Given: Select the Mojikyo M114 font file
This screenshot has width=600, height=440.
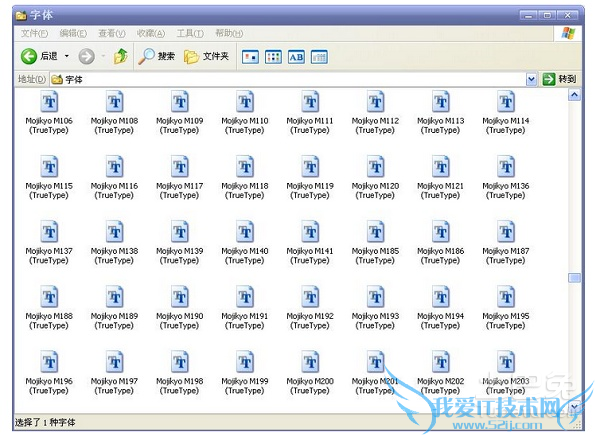Looking at the screenshot, I should coord(506,113).
